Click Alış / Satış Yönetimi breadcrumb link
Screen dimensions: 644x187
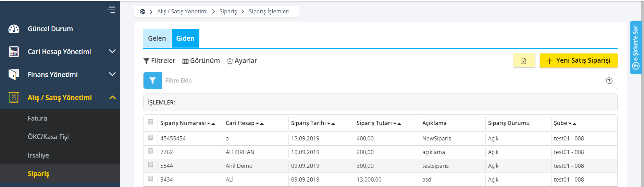(182, 11)
